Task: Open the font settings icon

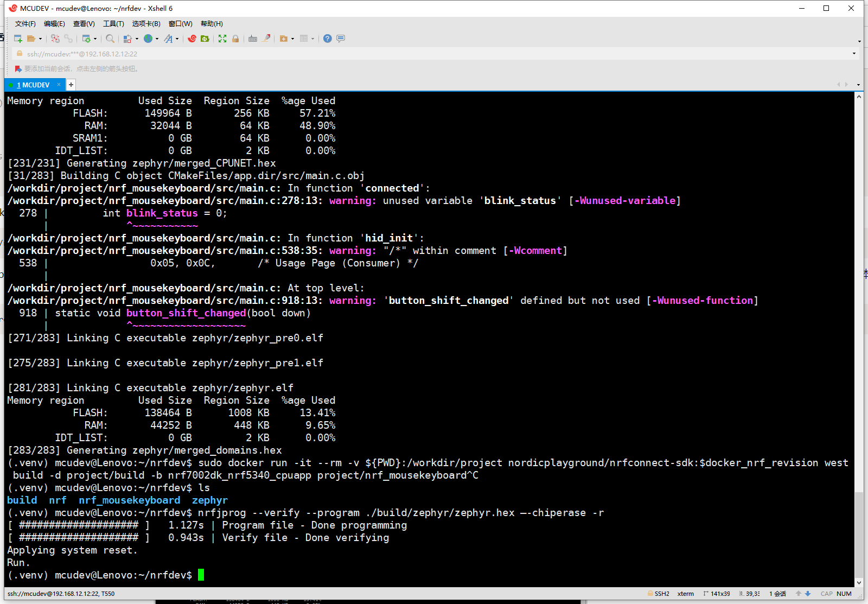Action: [x=169, y=39]
